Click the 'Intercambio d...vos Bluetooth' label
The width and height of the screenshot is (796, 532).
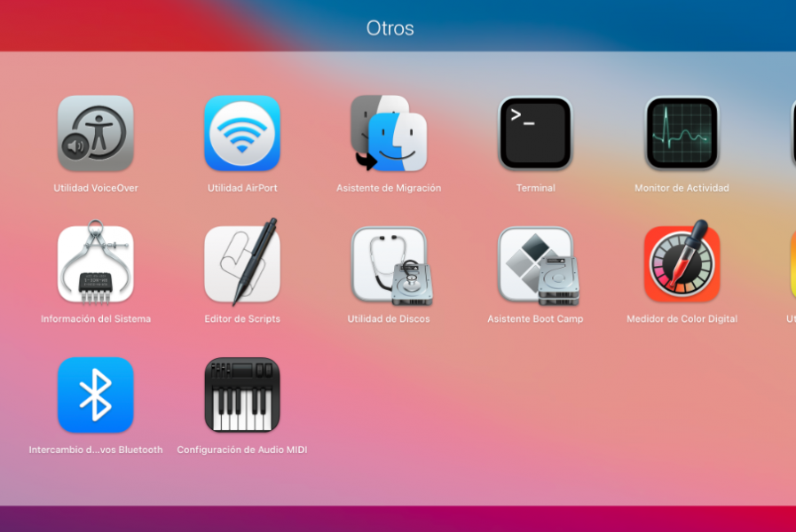96,450
